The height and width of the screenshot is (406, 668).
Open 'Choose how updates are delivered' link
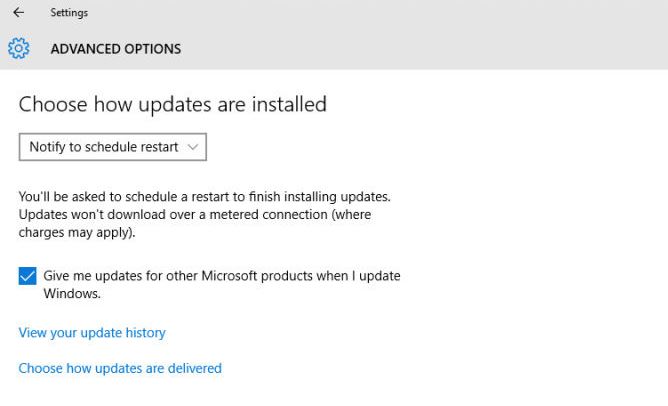(120, 368)
